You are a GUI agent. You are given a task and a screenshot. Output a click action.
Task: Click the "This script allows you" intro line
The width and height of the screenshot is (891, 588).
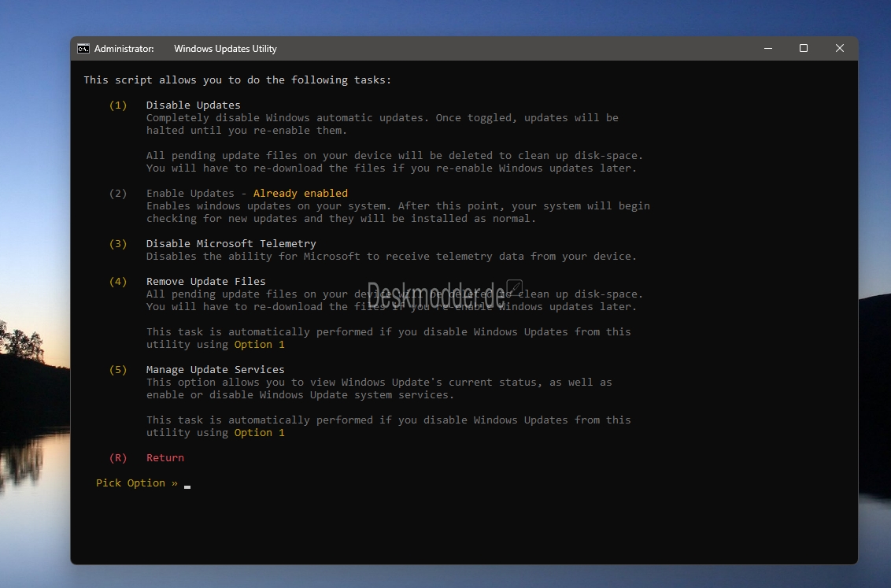238,80
